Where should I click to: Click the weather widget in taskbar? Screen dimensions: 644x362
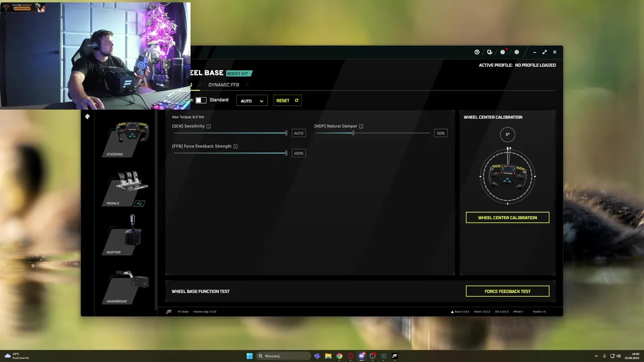coord(17,356)
